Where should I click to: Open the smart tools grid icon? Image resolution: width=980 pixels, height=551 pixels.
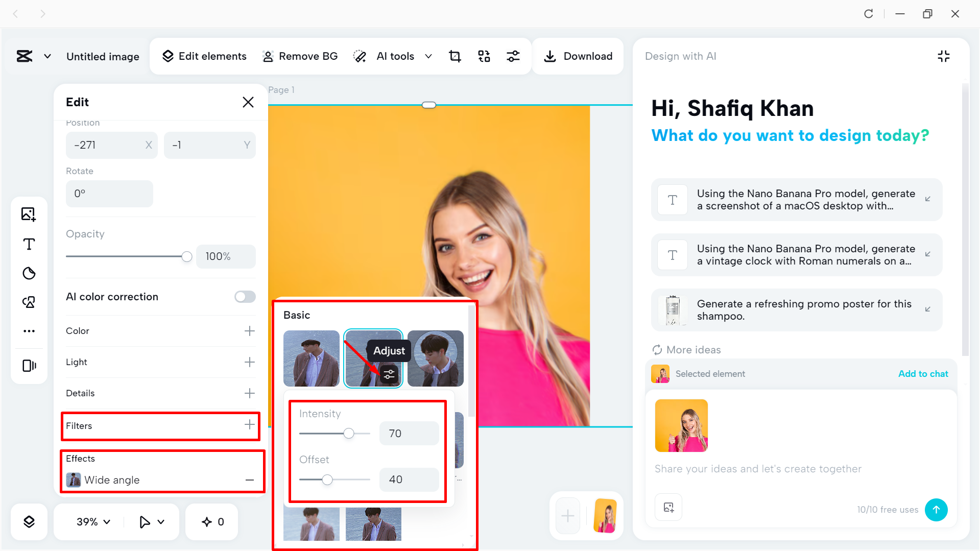click(x=484, y=56)
